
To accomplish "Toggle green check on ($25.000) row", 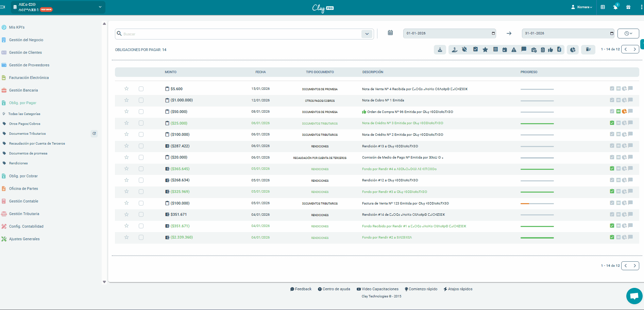I will (x=612, y=123).
